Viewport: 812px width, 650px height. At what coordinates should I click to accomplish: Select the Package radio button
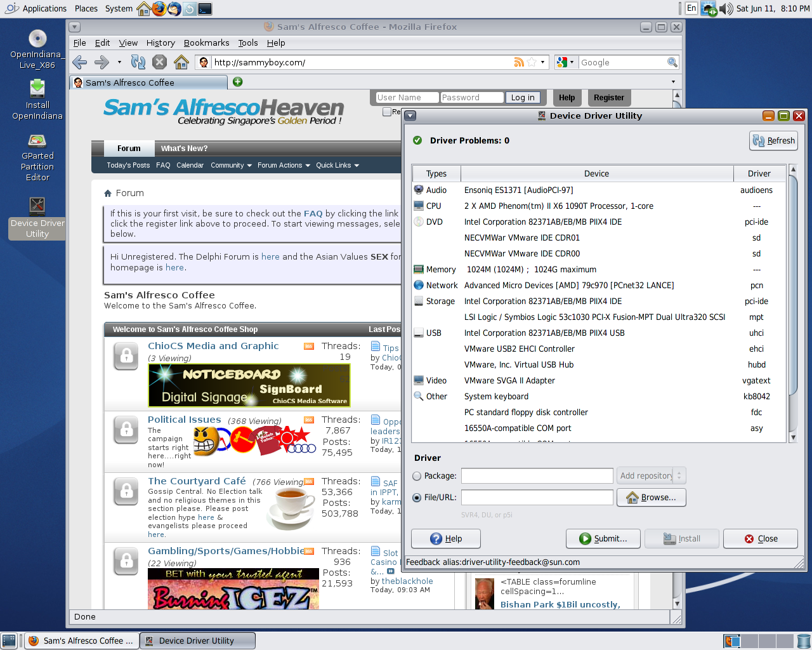(x=417, y=476)
